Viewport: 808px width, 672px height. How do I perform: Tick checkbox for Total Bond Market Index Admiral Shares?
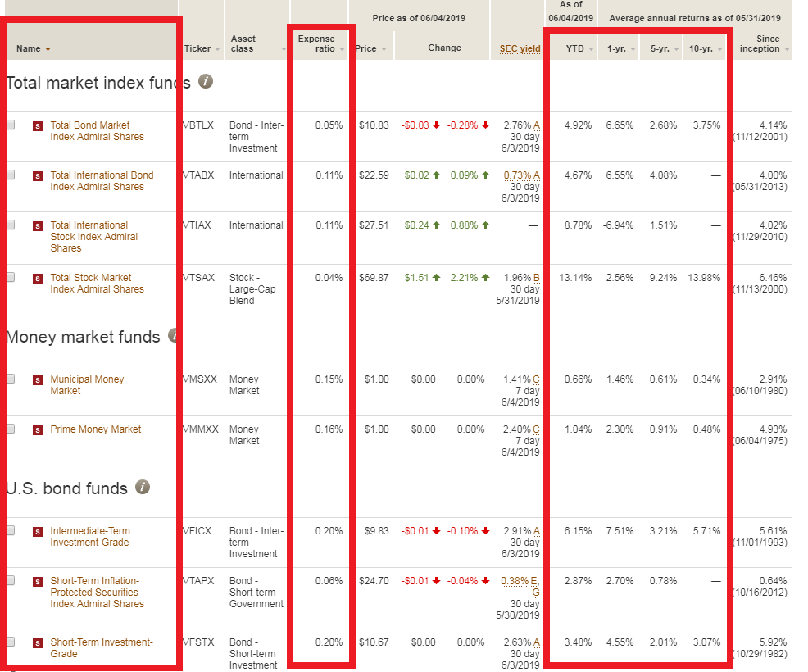pos(11,125)
